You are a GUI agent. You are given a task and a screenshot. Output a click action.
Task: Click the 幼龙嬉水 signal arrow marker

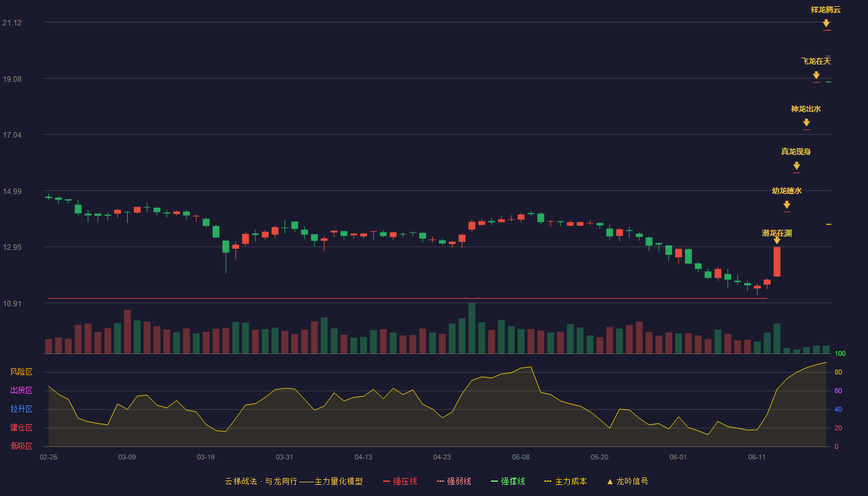(786, 205)
